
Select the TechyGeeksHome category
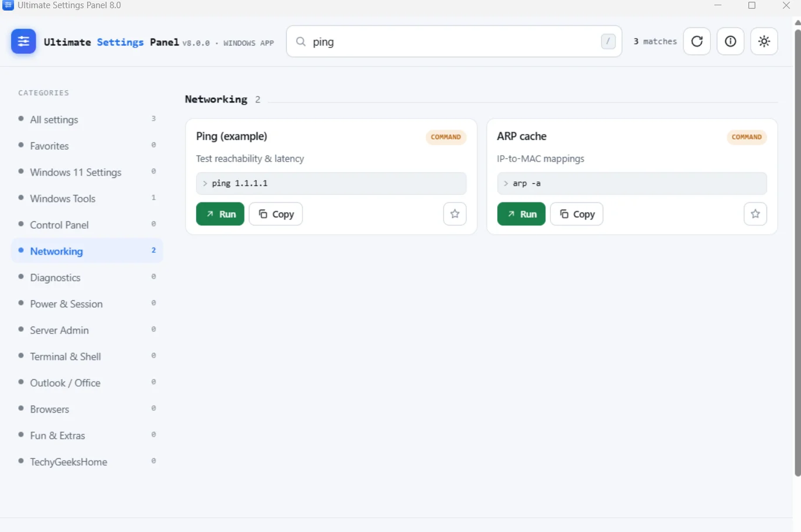coord(87,462)
